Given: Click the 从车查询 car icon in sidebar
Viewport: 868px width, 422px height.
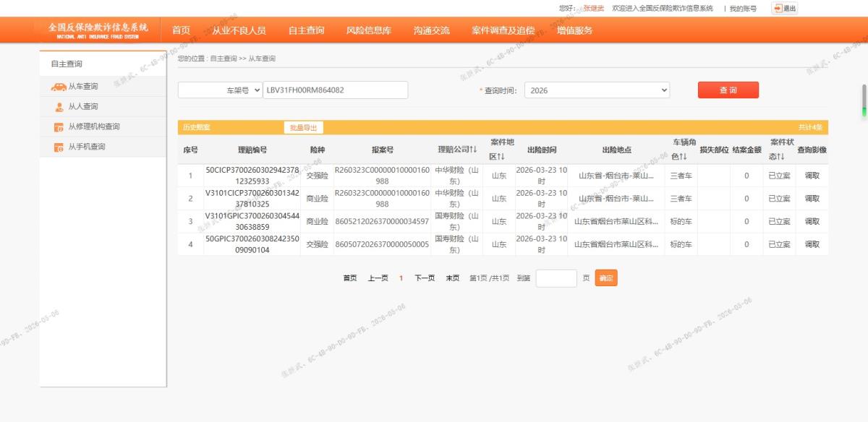Looking at the screenshot, I should 59,87.
